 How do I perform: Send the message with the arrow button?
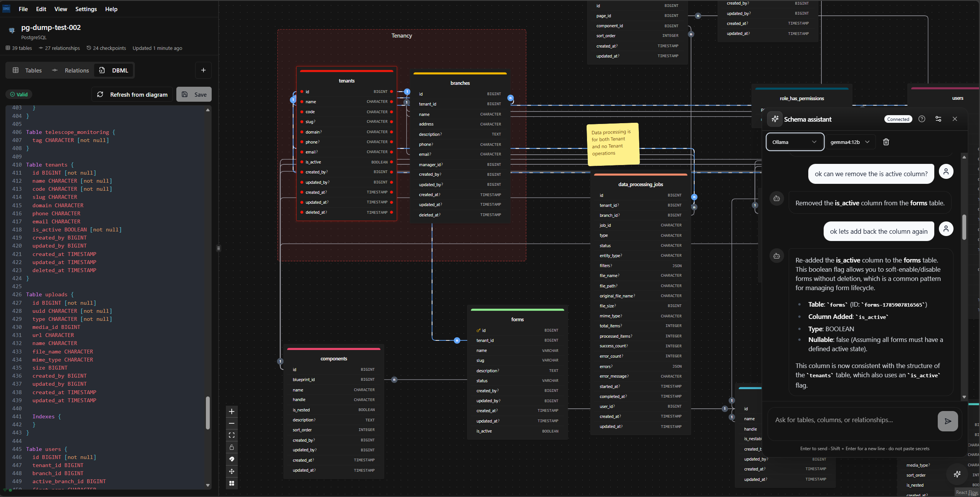tap(948, 421)
